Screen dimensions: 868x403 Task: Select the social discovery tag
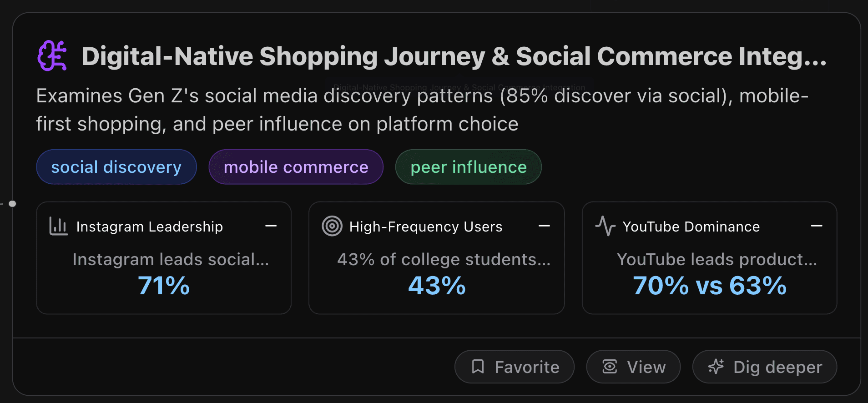116,167
